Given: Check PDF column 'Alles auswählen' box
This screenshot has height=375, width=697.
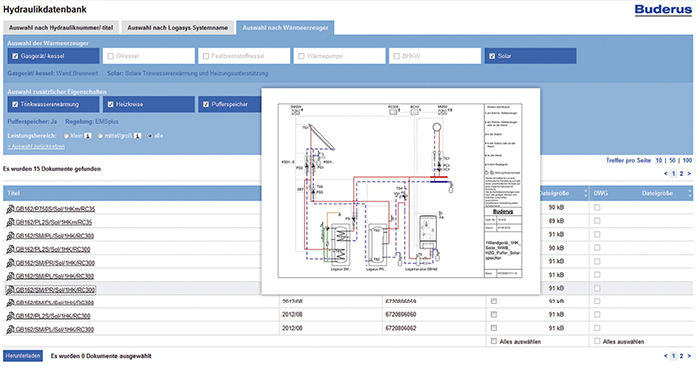Looking at the screenshot, I should coord(493,341).
